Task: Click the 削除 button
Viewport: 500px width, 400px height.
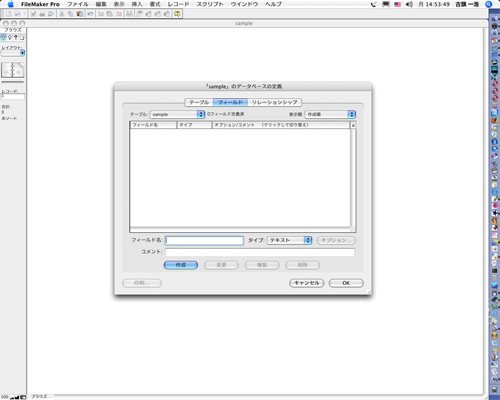Action: [303, 265]
